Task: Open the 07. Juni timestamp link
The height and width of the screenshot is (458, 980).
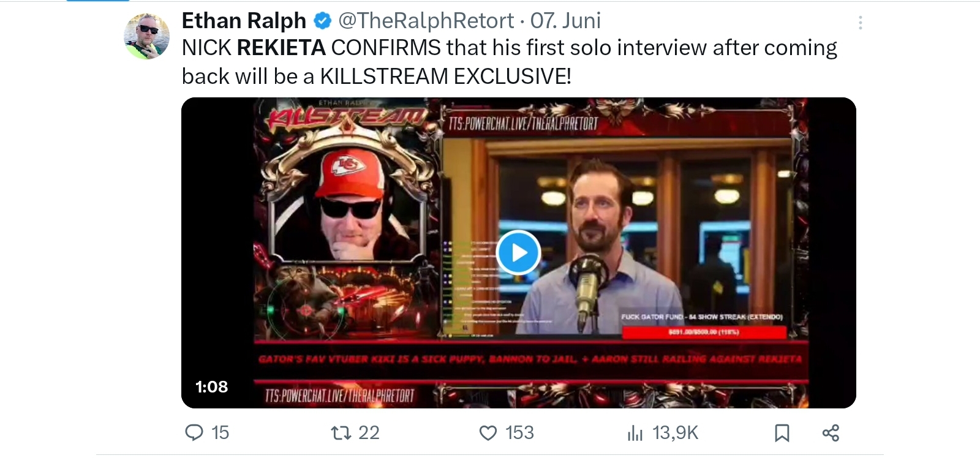Action: tap(565, 21)
